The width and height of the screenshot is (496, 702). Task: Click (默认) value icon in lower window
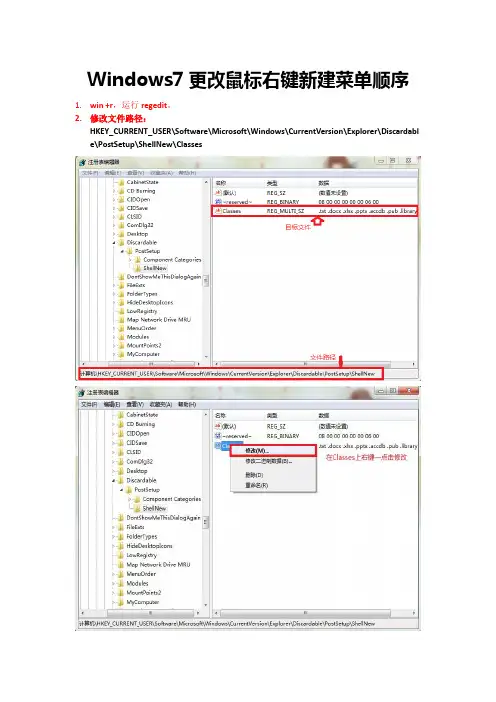218,426
